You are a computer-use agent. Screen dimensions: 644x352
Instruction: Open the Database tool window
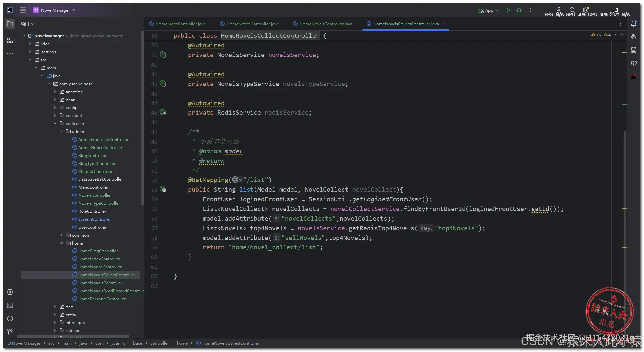pos(634,50)
